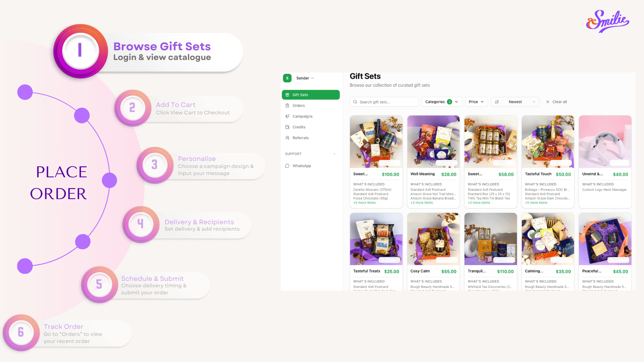Click the green S sender avatar
The width and height of the screenshot is (644, 362).
(287, 78)
